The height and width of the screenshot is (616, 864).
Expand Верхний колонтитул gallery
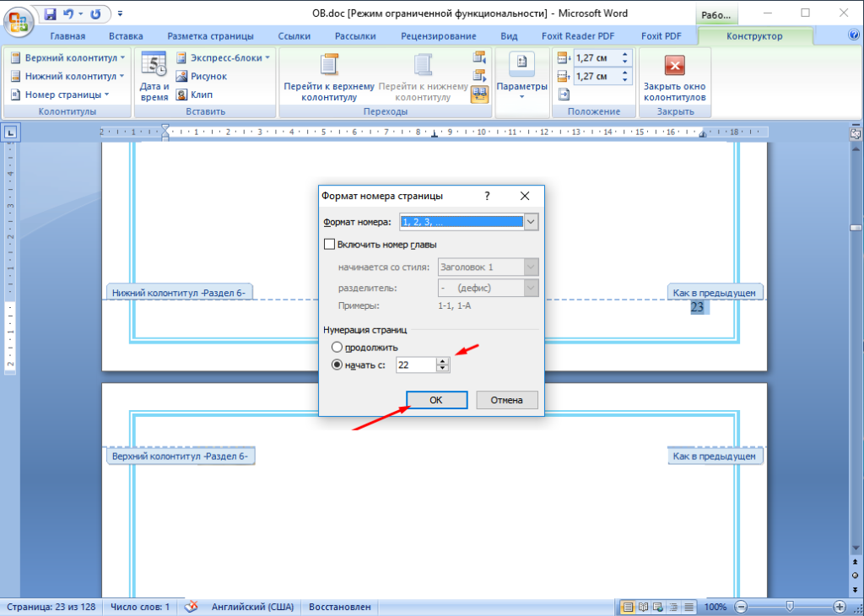67,58
